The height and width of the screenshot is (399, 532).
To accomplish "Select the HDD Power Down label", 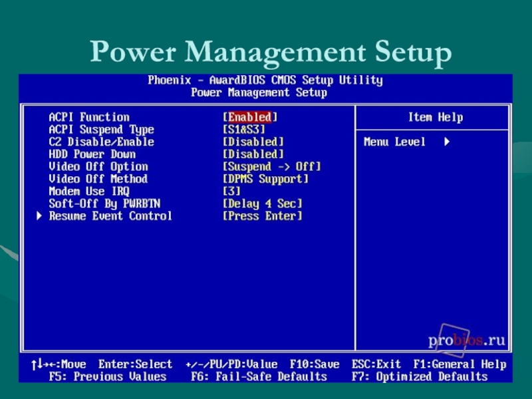I will (92, 154).
